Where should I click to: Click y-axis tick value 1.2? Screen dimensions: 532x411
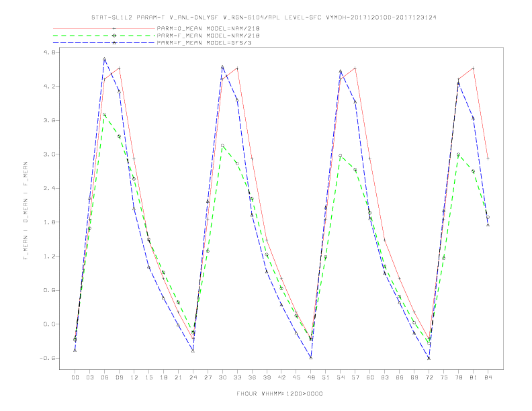49,257
